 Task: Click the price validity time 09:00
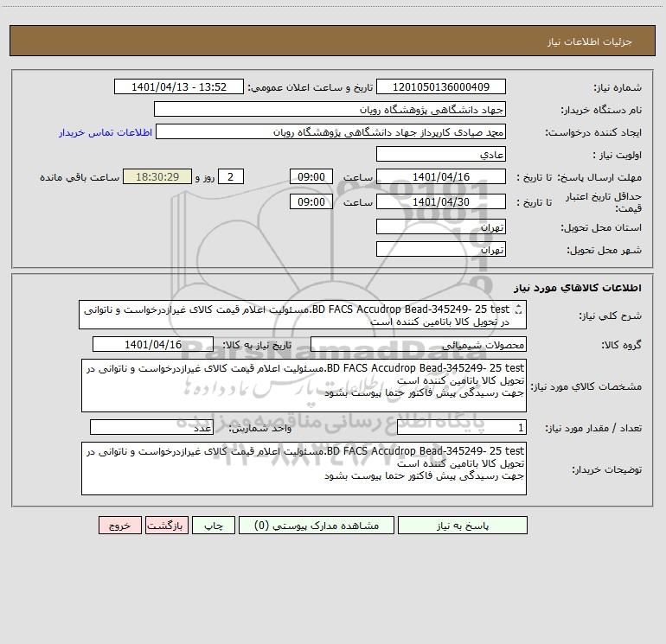coord(311,201)
